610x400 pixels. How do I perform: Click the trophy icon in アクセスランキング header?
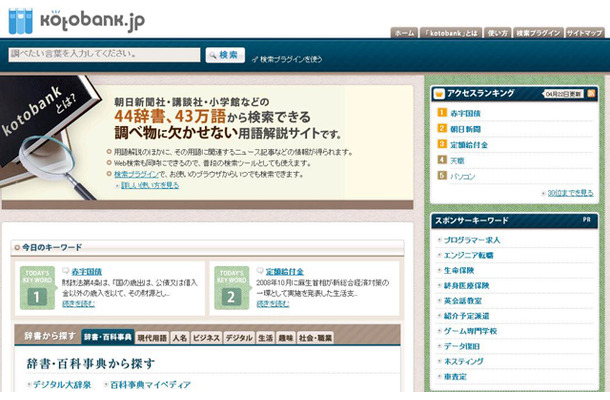pyautogui.click(x=439, y=94)
